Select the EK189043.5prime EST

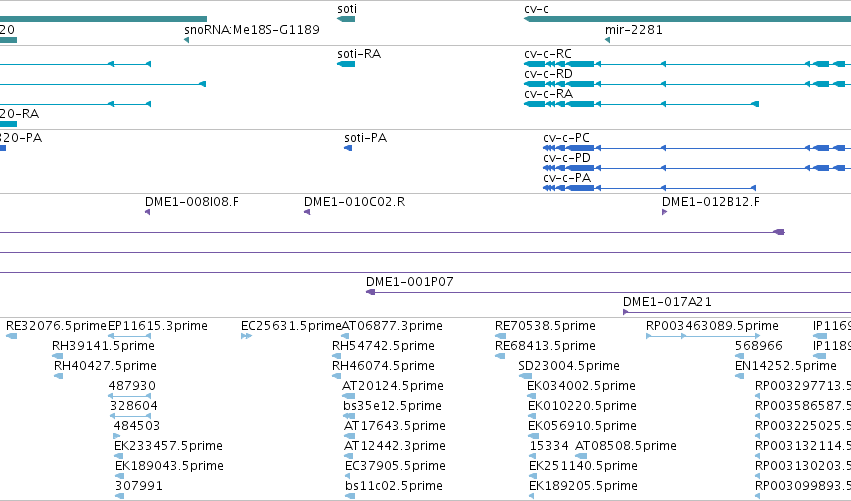[x=119, y=477]
